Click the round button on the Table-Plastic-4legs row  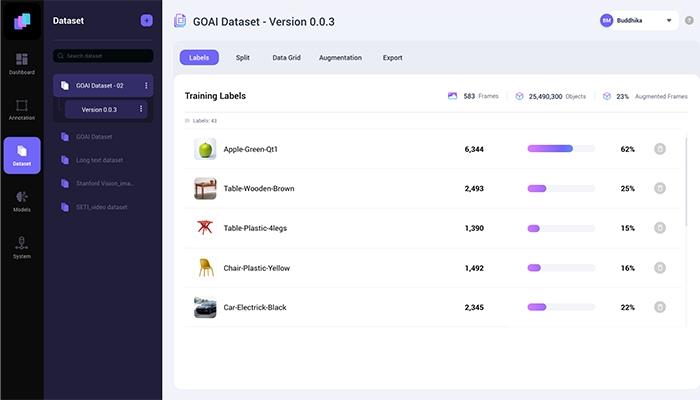coord(660,228)
